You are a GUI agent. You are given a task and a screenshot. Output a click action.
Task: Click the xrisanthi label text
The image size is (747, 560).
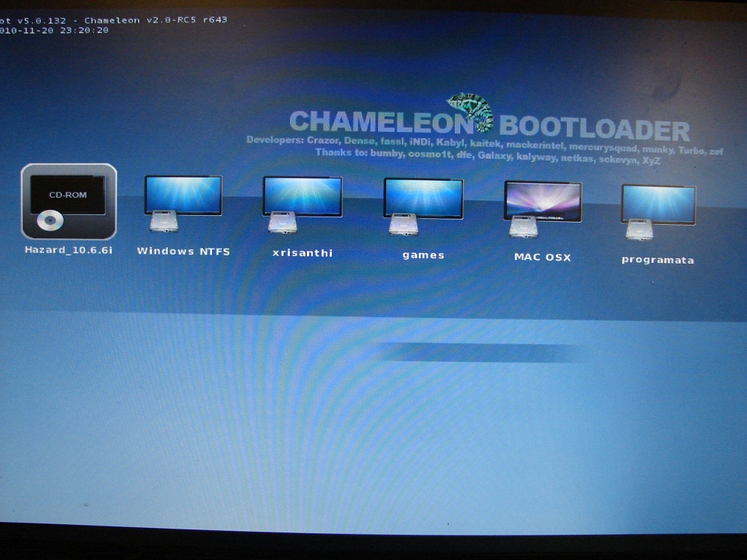click(x=303, y=253)
